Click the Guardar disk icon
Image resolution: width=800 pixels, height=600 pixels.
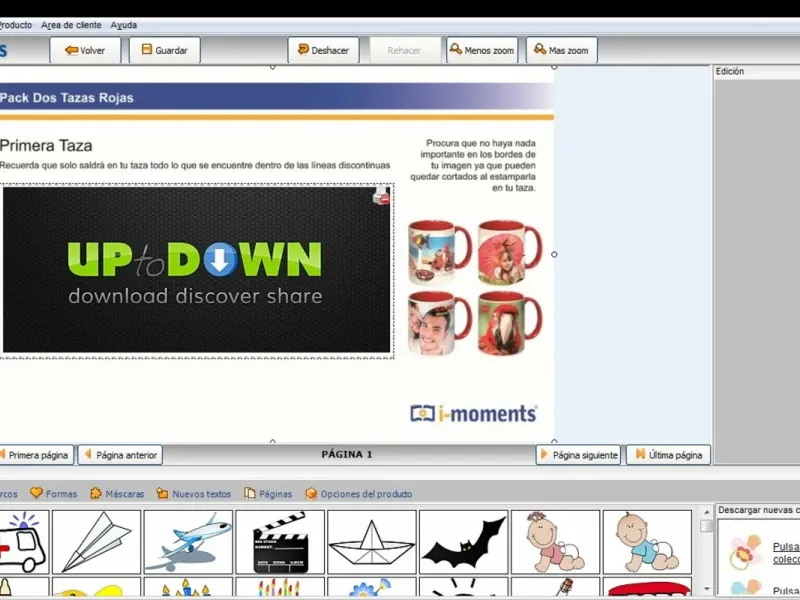coord(147,49)
